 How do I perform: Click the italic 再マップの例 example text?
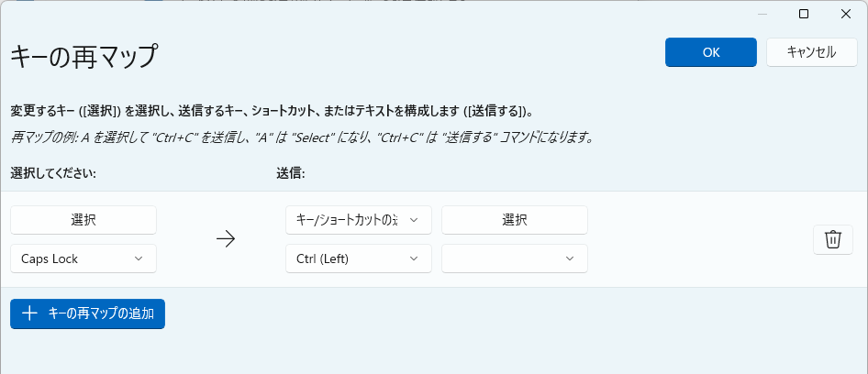point(302,137)
